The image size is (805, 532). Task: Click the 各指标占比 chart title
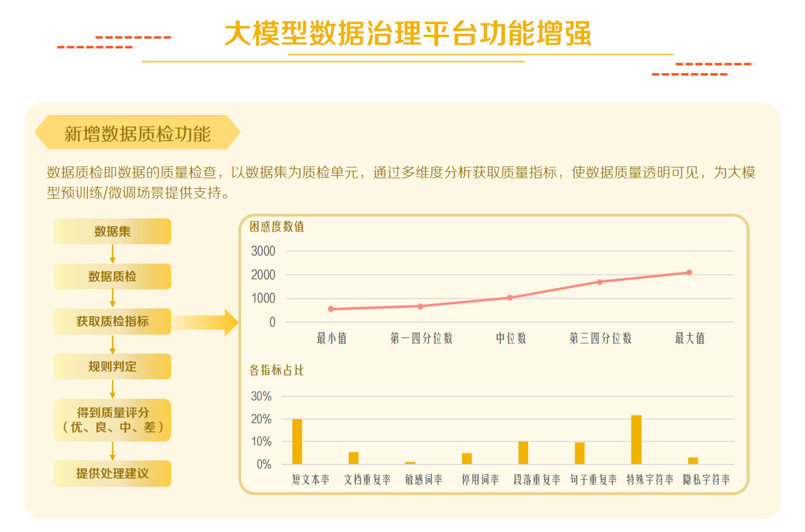coord(277,370)
